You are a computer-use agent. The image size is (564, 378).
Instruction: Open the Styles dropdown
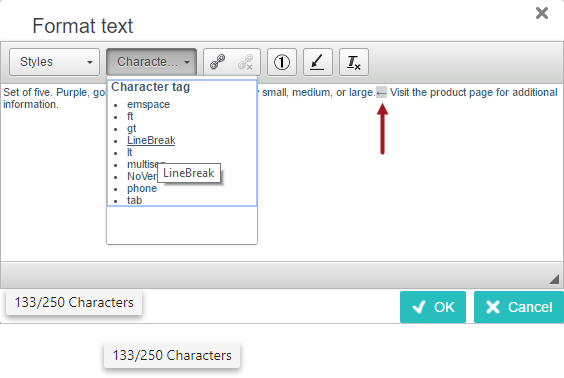tap(54, 62)
